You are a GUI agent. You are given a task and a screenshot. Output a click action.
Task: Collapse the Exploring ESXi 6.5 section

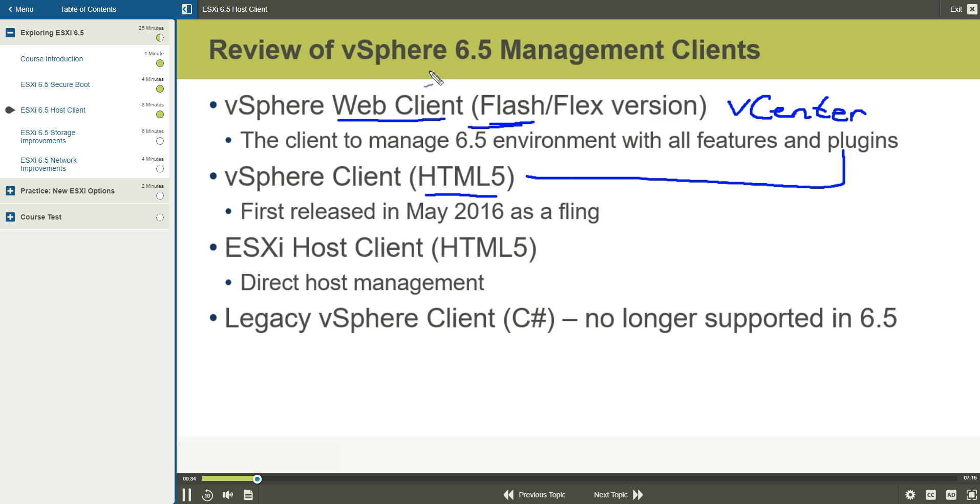tap(10, 33)
